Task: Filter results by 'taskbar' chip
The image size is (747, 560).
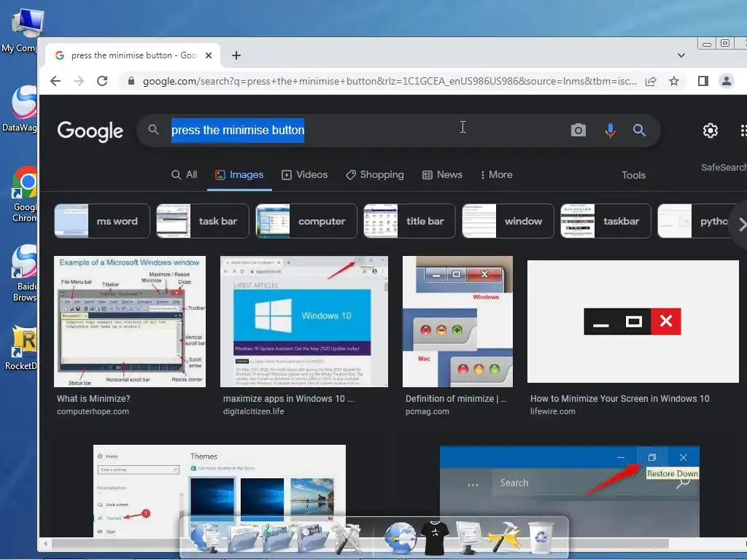Action: [x=605, y=221]
